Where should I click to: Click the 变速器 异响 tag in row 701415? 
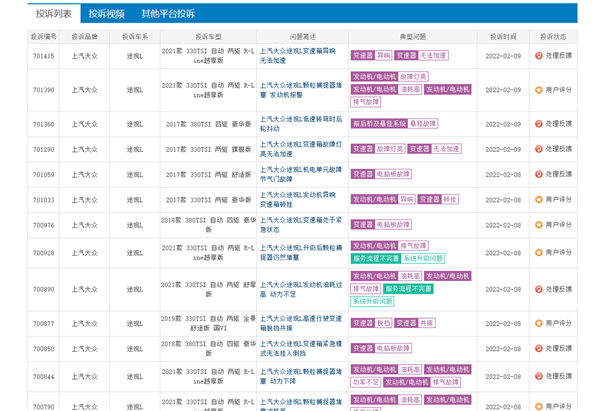point(371,55)
